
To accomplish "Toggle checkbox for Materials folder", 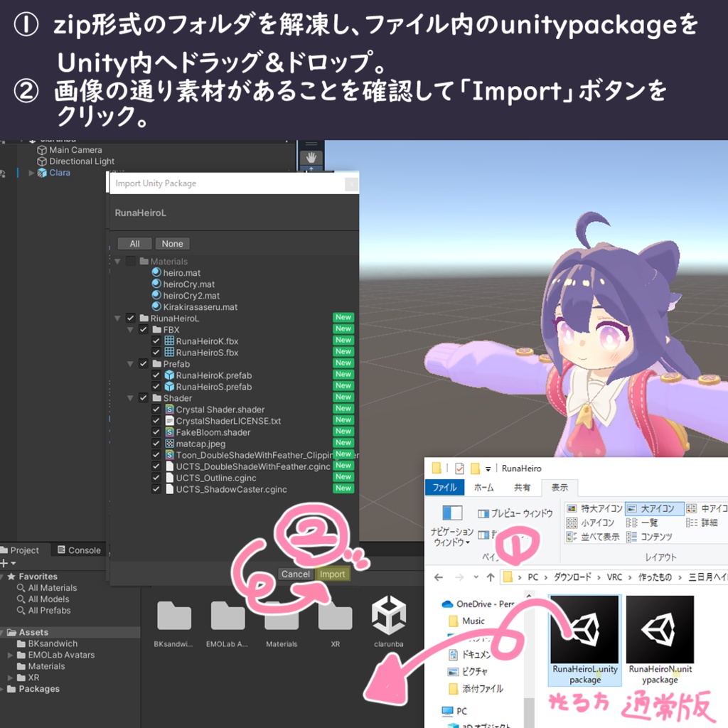I will pyautogui.click(x=131, y=262).
